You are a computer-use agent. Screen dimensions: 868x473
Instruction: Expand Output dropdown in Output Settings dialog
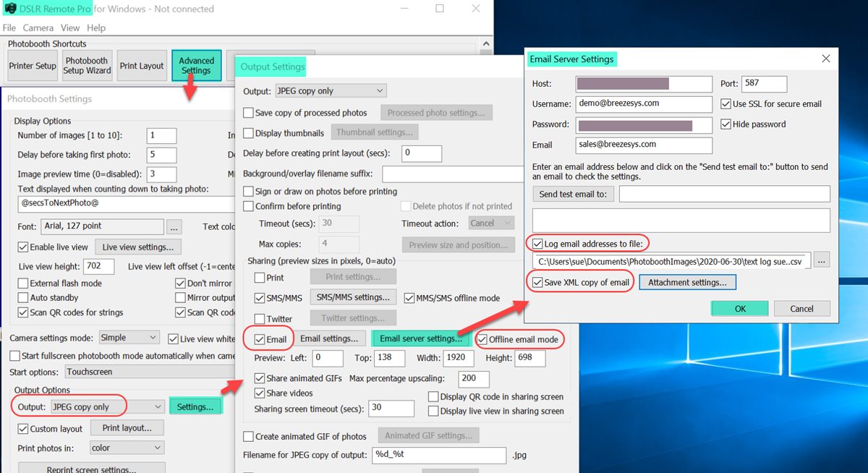(331, 91)
